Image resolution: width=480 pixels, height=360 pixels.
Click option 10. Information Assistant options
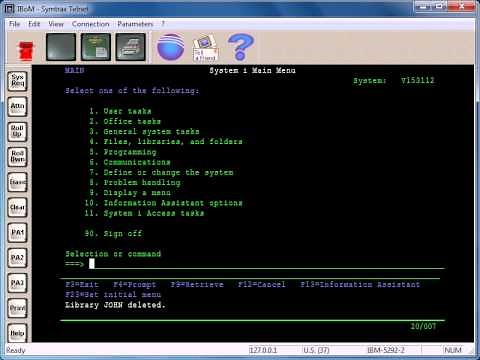coord(163,203)
